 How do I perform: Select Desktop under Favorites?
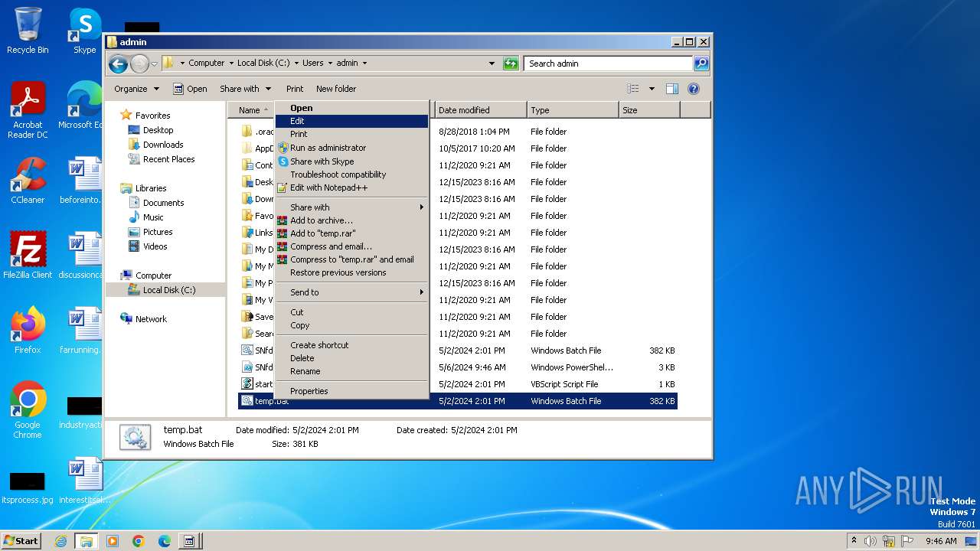pyautogui.click(x=158, y=130)
